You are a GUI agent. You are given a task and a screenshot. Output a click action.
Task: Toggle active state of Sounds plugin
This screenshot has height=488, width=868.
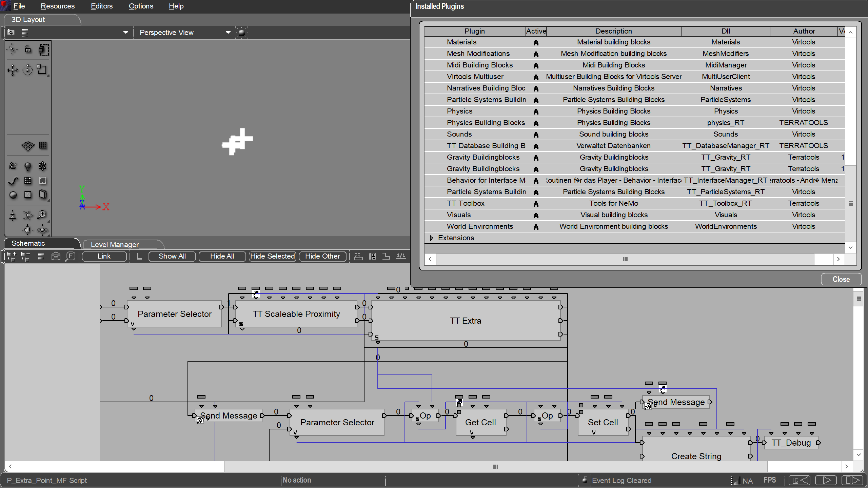tap(536, 135)
